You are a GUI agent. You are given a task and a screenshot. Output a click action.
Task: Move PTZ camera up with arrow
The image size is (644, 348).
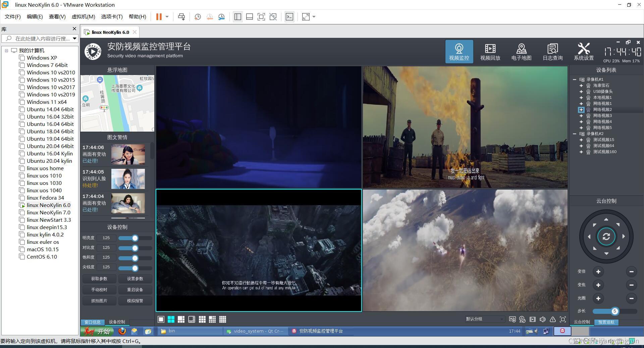pyautogui.click(x=606, y=219)
